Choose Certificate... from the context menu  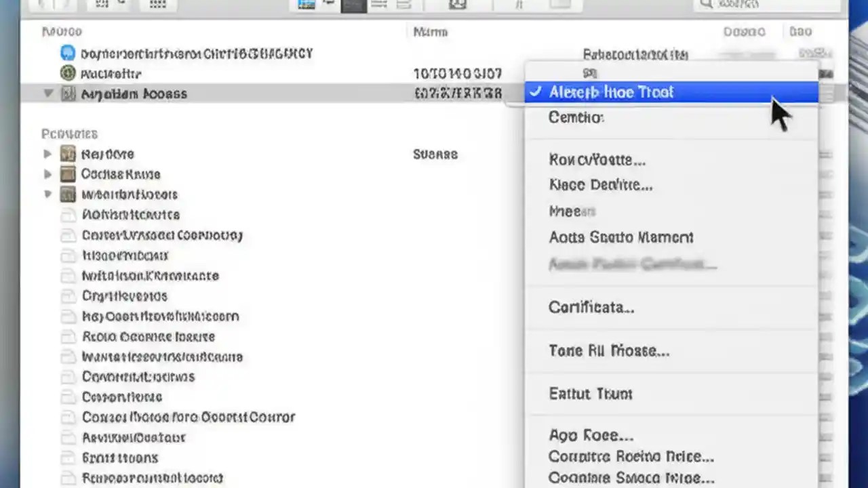click(591, 307)
